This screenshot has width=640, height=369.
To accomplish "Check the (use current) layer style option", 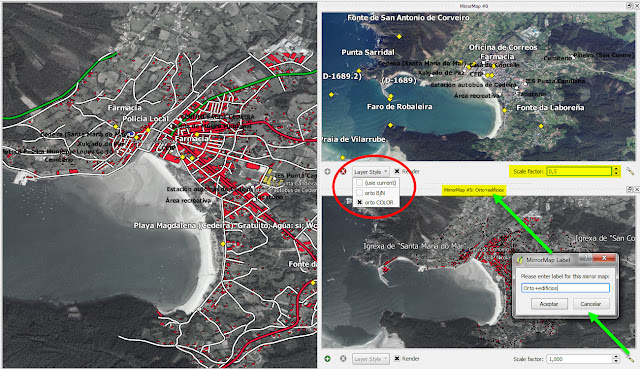I will pos(360,183).
